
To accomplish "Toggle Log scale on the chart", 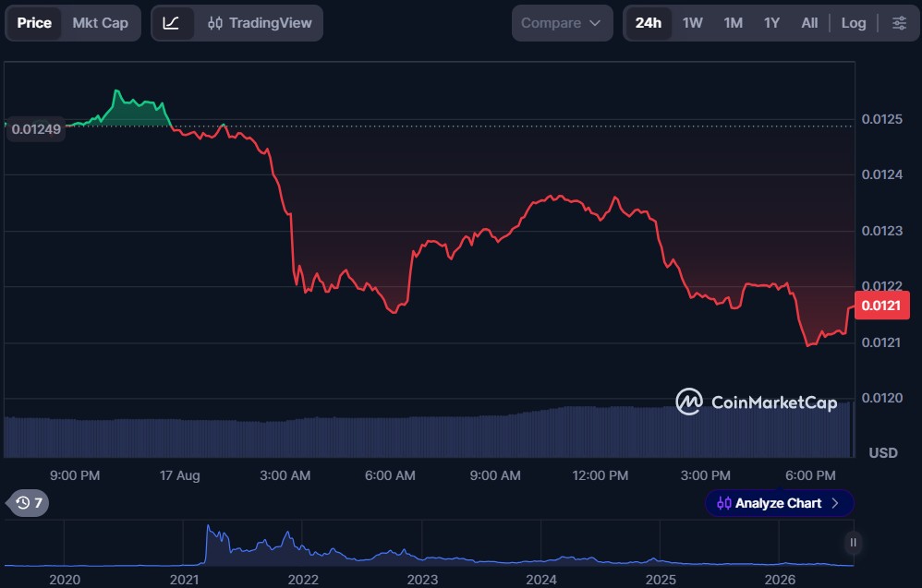I will click(854, 23).
